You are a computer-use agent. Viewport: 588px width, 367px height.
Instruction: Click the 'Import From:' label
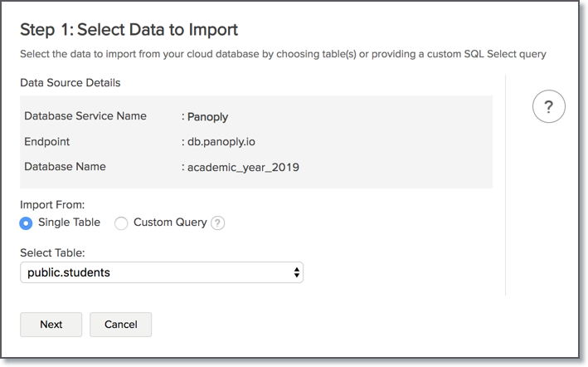click(52, 203)
